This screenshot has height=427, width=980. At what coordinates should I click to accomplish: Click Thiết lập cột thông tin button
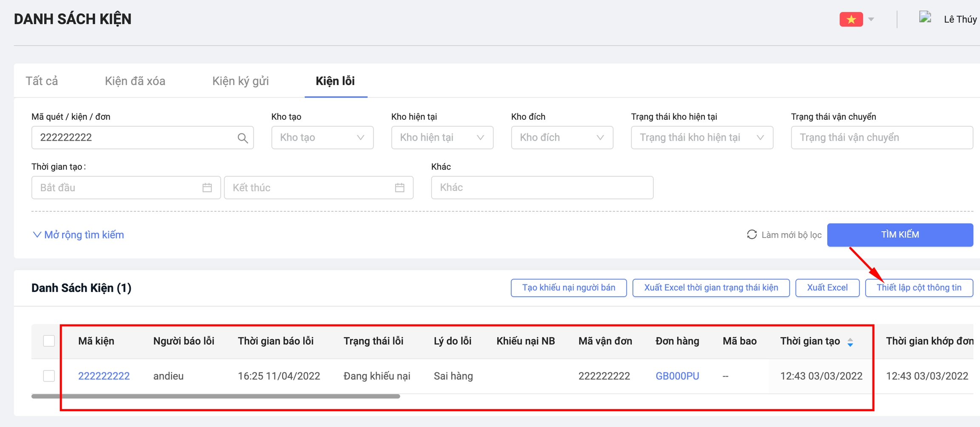pyautogui.click(x=919, y=288)
